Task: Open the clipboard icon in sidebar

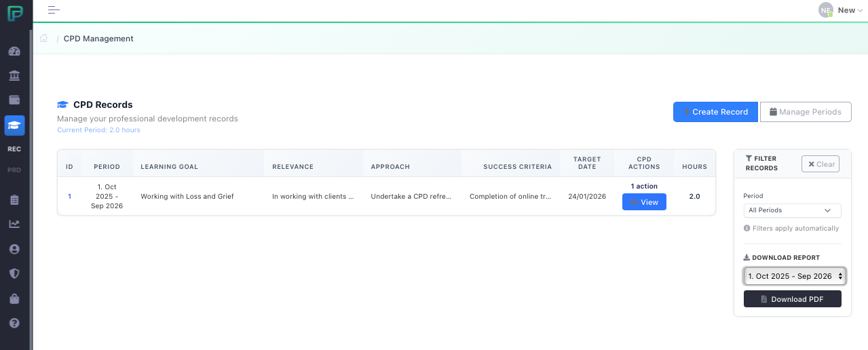Action: pyautogui.click(x=14, y=200)
